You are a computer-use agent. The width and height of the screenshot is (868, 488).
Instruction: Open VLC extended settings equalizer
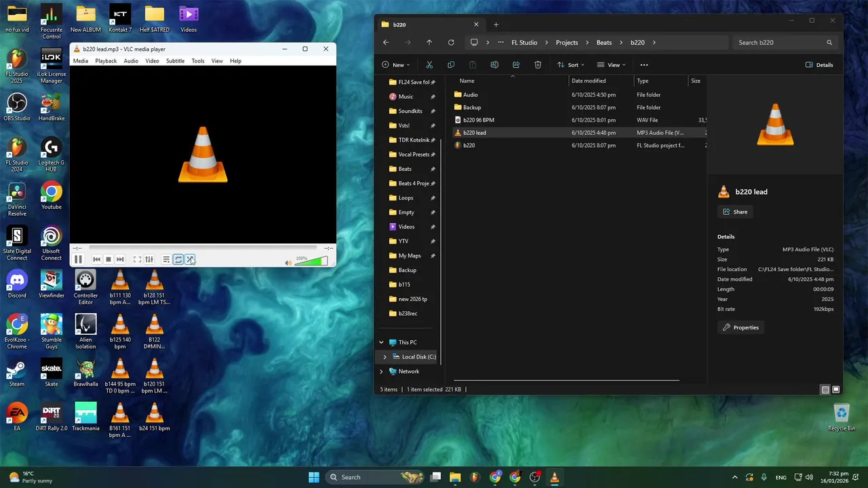pyautogui.click(x=149, y=260)
